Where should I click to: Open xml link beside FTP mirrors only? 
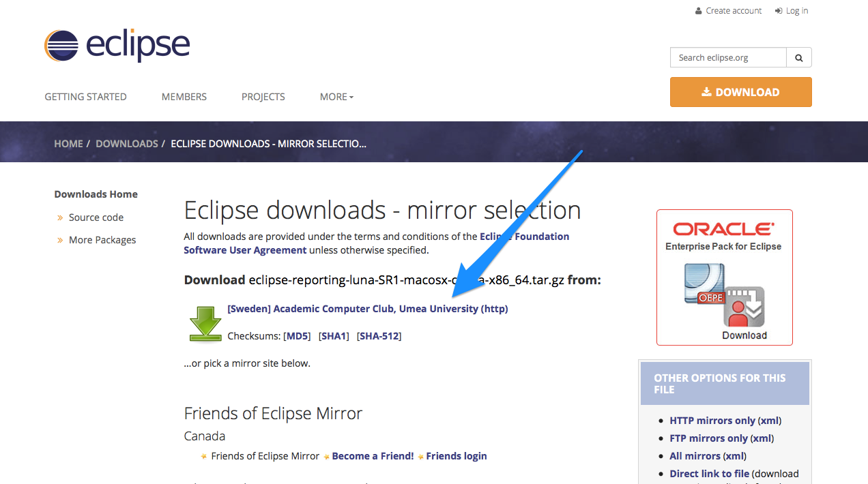point(764,438)
